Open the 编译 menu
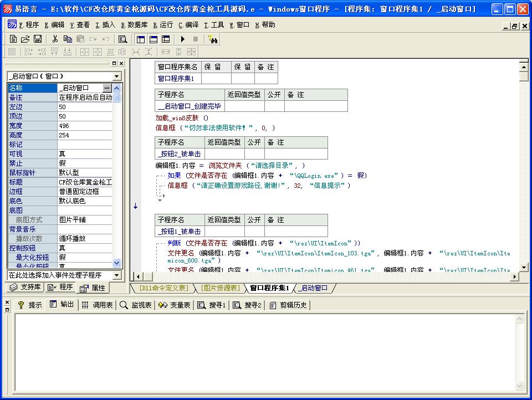 coord(188,25)
